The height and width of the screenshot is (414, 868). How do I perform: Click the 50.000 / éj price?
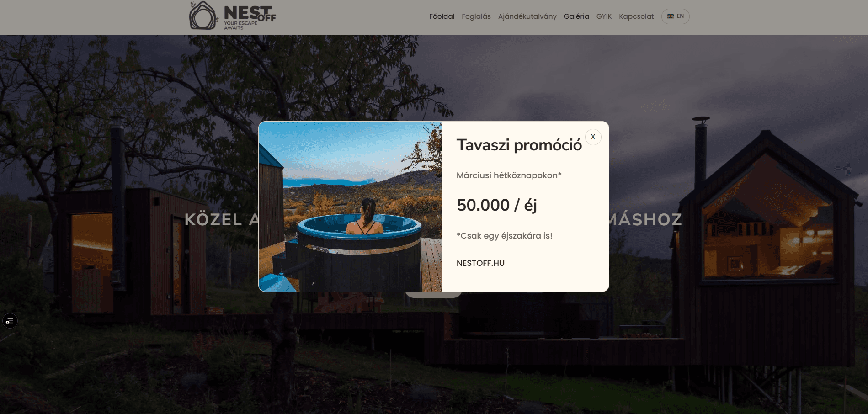(497, 205)
